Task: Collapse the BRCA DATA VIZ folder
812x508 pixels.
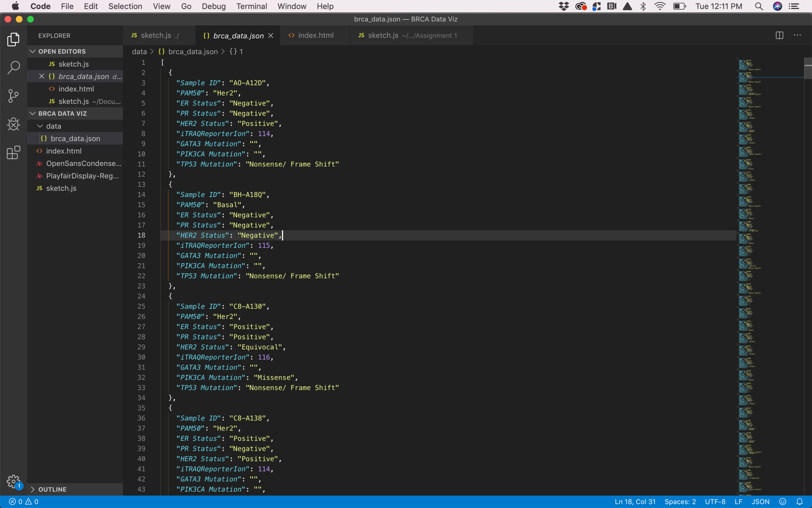Action: 32,113
